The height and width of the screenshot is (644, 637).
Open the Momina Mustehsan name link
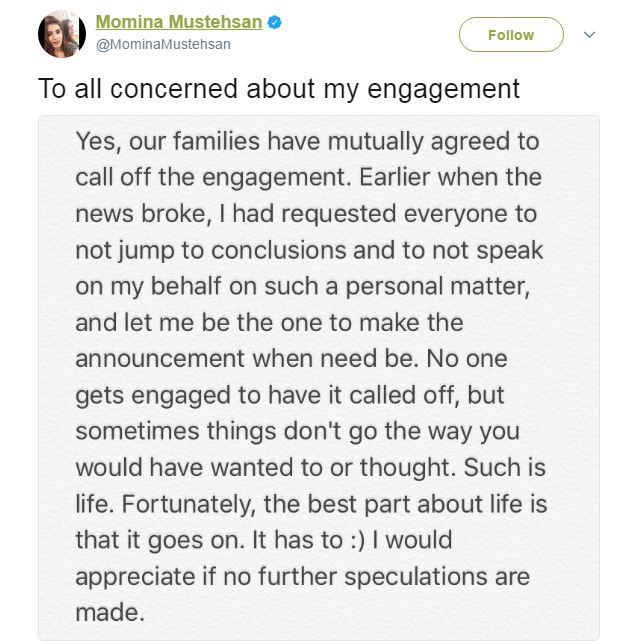click(x=179, y=22)
